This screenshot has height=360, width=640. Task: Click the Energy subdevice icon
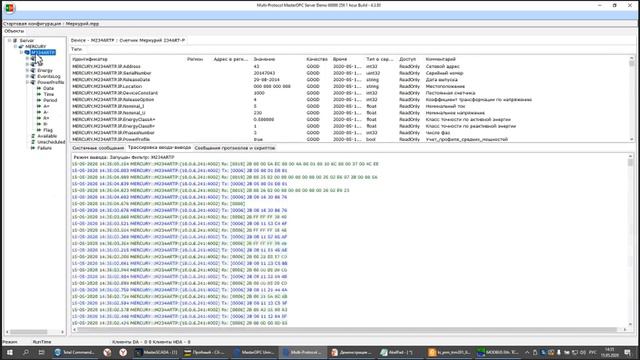pos(33,70)
